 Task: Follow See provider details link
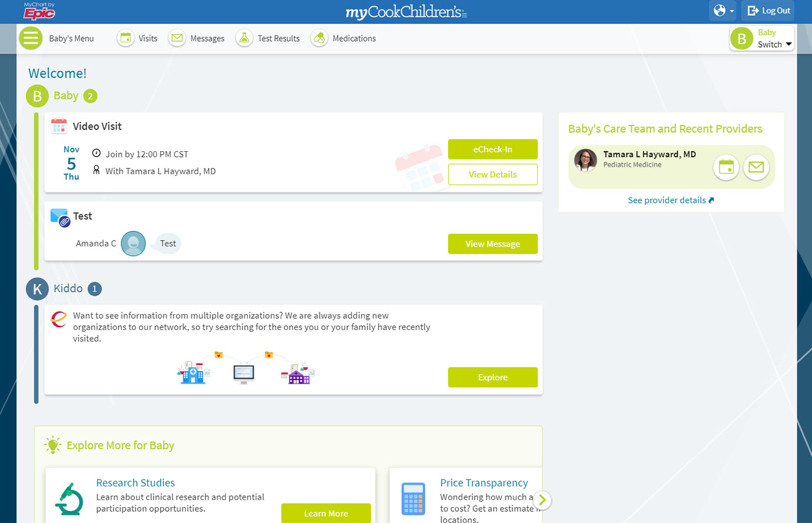670,201
